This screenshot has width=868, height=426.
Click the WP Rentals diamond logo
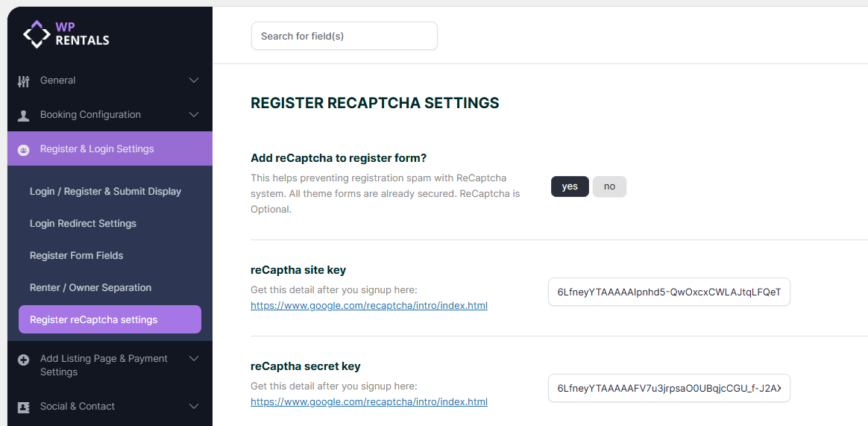pyautogui.click(x=37, y=34)
